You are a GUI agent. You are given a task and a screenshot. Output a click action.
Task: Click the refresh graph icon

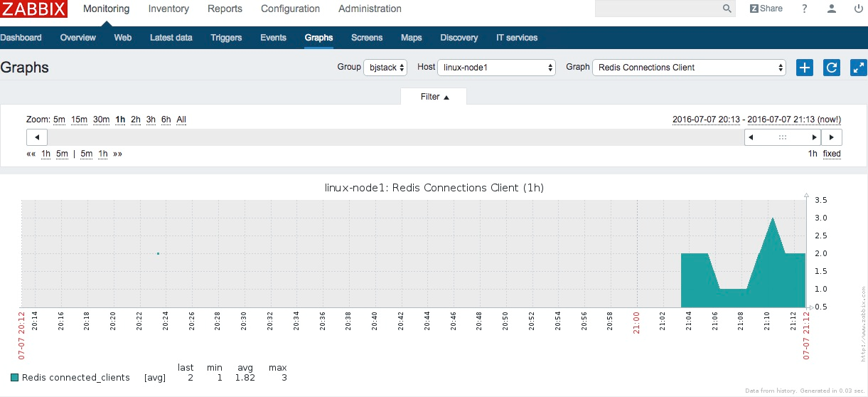click(x=831, y=68)
